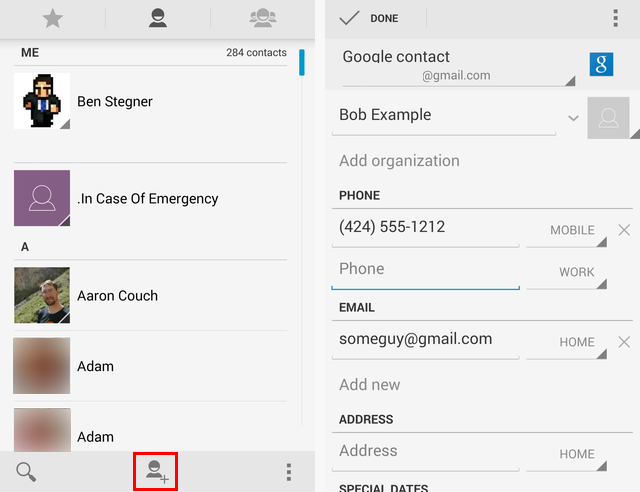Tap the search magnifier icon
Viewport: 640px width, 492px height.
point(26,472)
